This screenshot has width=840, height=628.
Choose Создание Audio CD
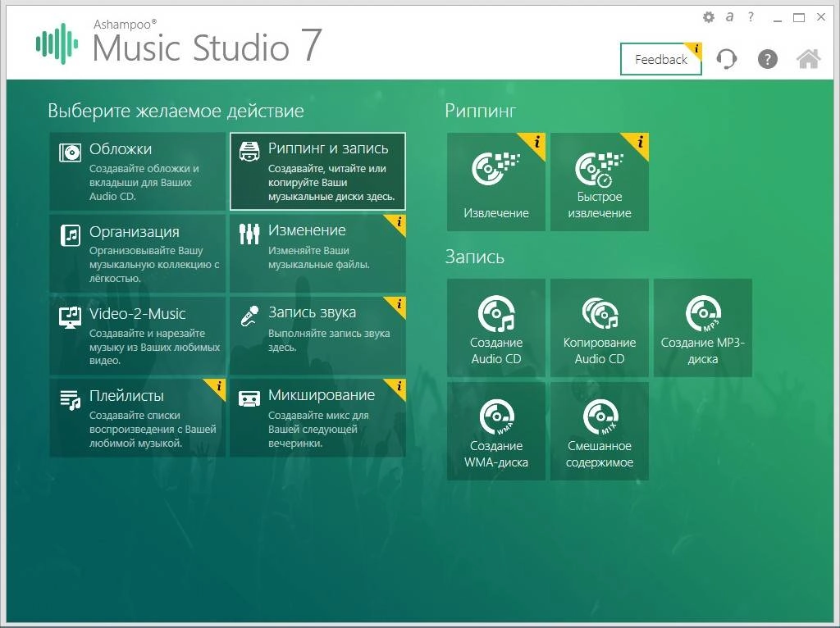click(496, 328)
